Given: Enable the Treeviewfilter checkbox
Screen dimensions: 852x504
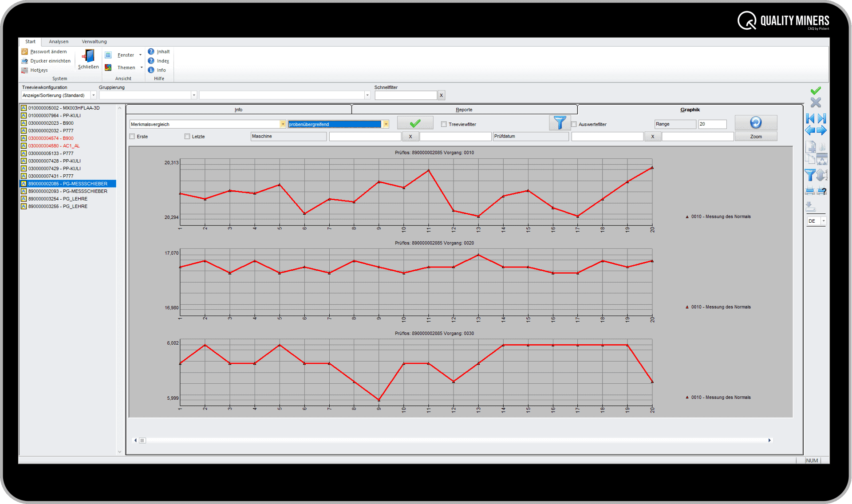Looking at the screenshot, I should click(x=444, y=124).
